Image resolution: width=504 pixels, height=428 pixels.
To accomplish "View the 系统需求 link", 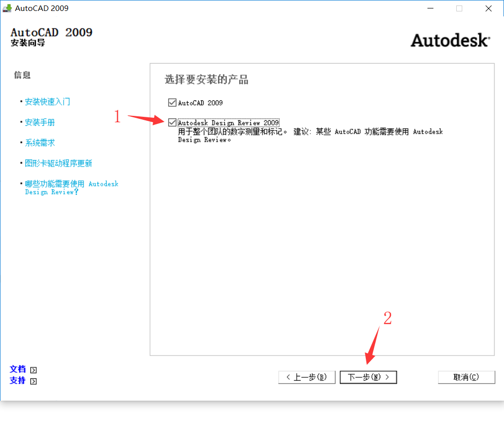I will [x=40, y=143].
